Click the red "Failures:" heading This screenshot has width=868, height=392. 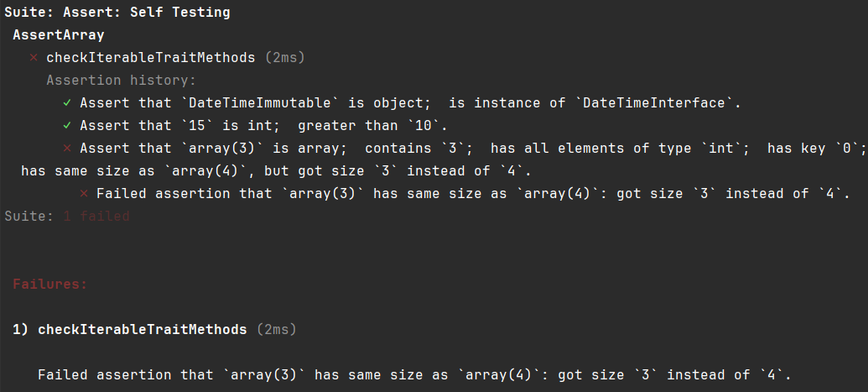point(50,285)
